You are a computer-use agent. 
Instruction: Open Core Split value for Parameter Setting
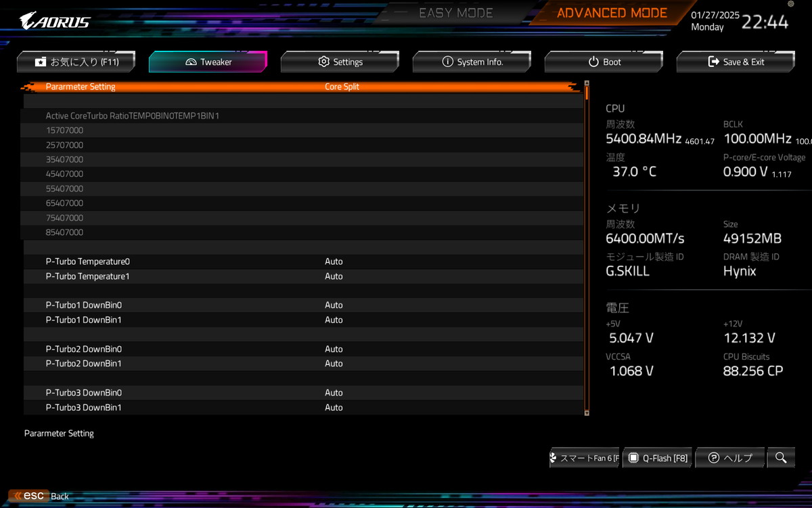tap(342, 87)
